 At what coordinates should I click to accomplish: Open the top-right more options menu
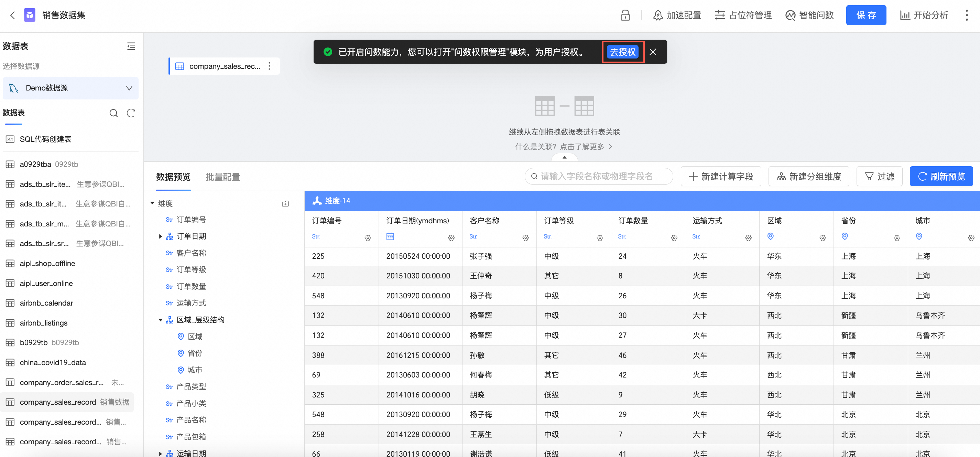point(966,15)
